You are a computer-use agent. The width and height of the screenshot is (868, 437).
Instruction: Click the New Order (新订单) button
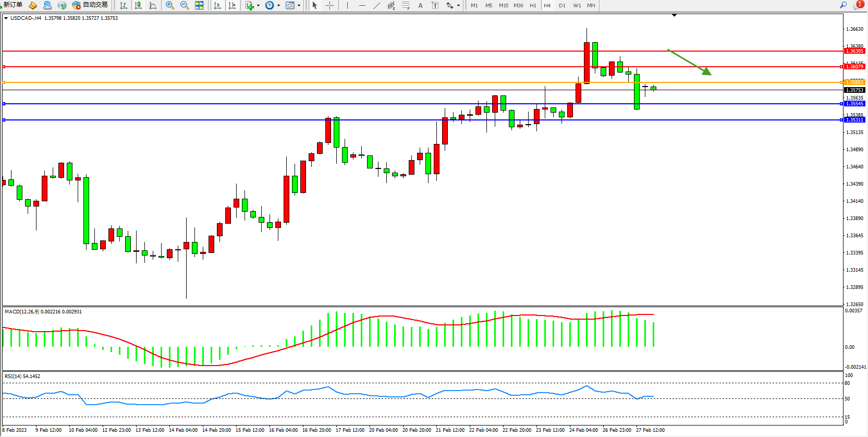pos(13,5)
